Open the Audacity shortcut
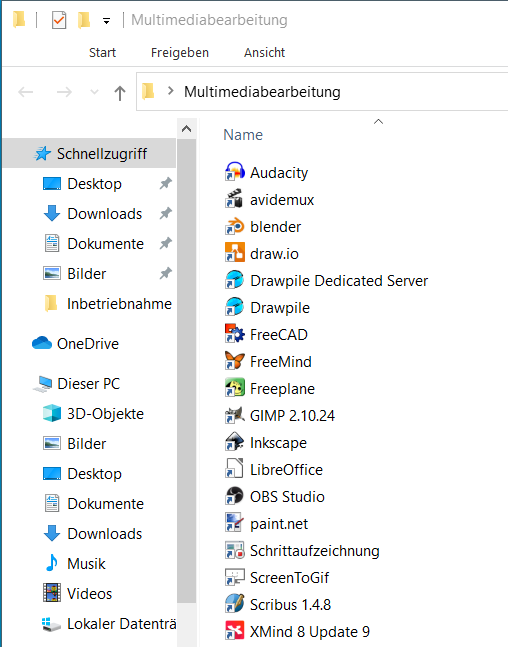 pos(267,172)
